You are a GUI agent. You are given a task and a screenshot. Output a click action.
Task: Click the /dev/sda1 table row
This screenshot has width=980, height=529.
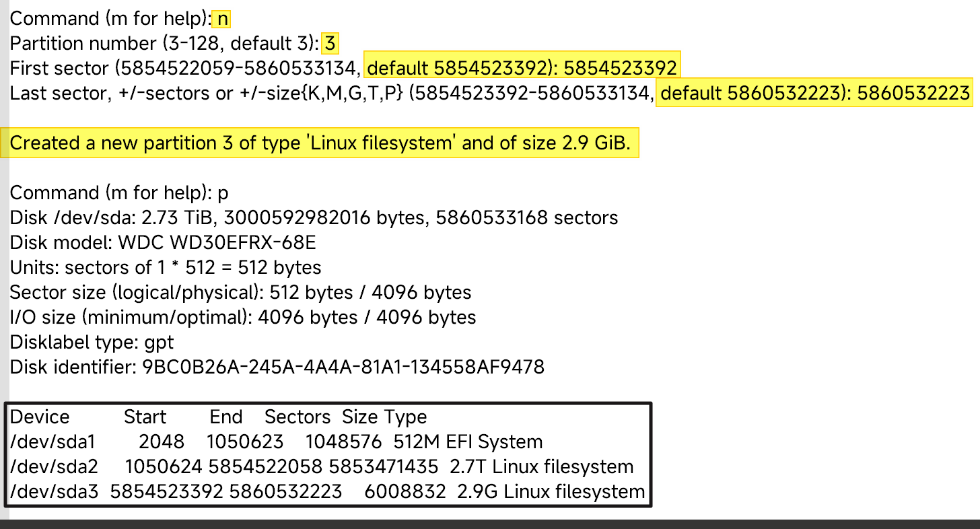tap(276, 442)
